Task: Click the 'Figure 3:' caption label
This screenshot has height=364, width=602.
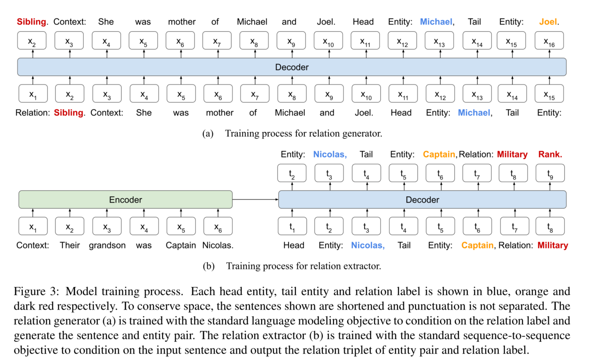Action: (36, 291)
